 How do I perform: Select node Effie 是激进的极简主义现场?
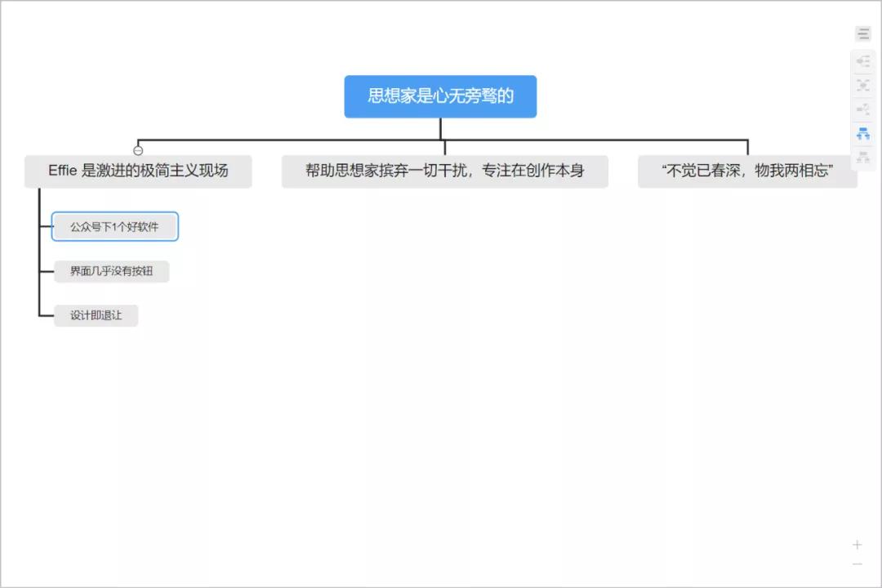tap(138, 171)
